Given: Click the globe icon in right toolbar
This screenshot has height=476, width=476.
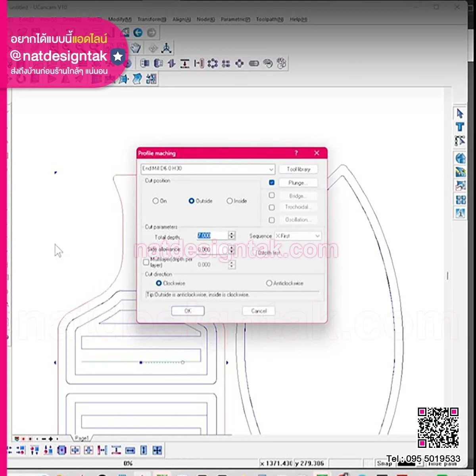Looking at the screenshot, I should pos(460,158).
